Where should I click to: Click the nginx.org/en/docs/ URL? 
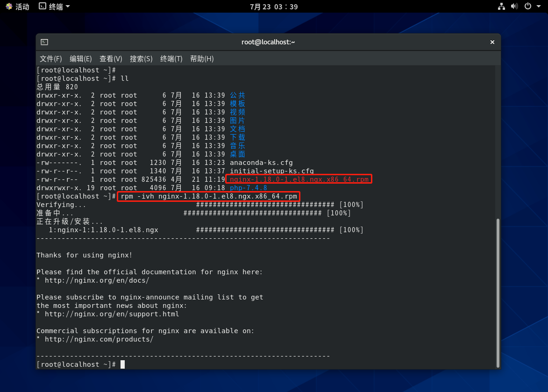click(x=97, y=280)
